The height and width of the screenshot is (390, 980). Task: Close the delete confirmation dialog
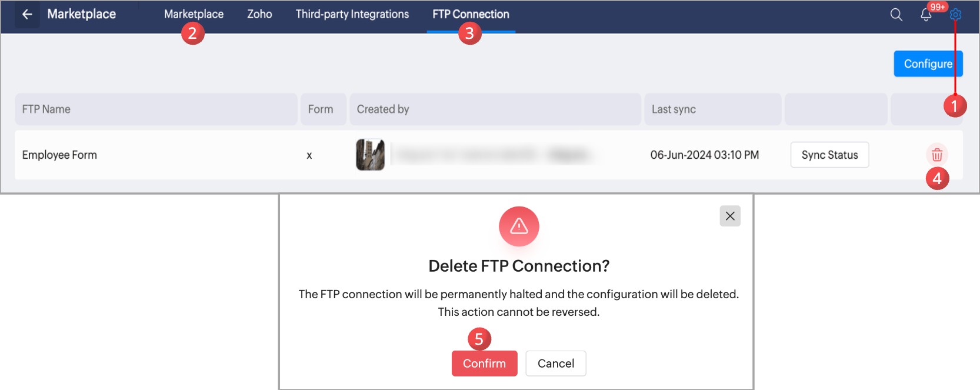(x=730, y=216)
